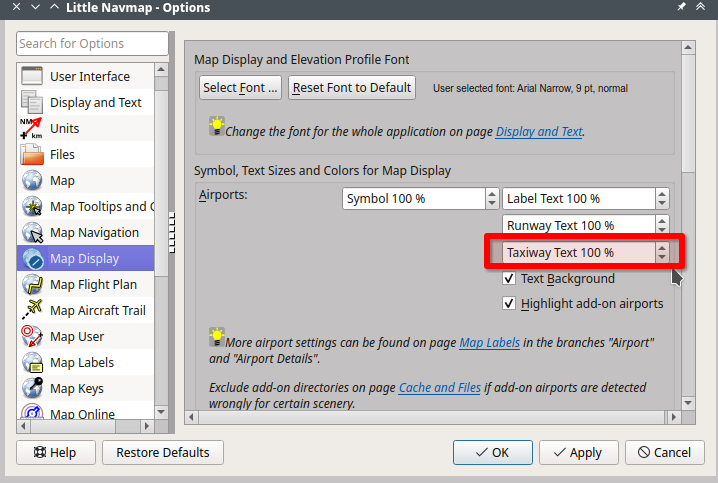Image resolution: width=718 pixels, height=483 pixels.
Task: Click the User Interface page icon
Action: tap(32, 76)
